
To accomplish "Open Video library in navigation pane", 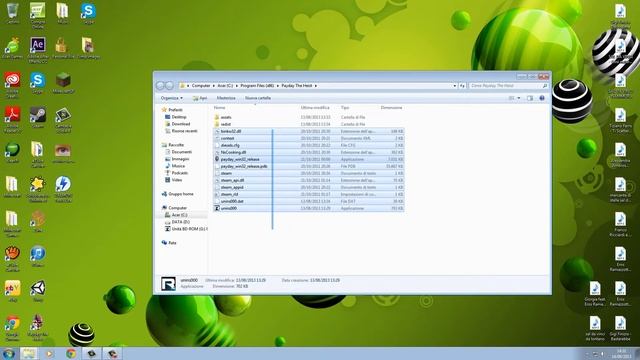I will click(x=173, y=180).
